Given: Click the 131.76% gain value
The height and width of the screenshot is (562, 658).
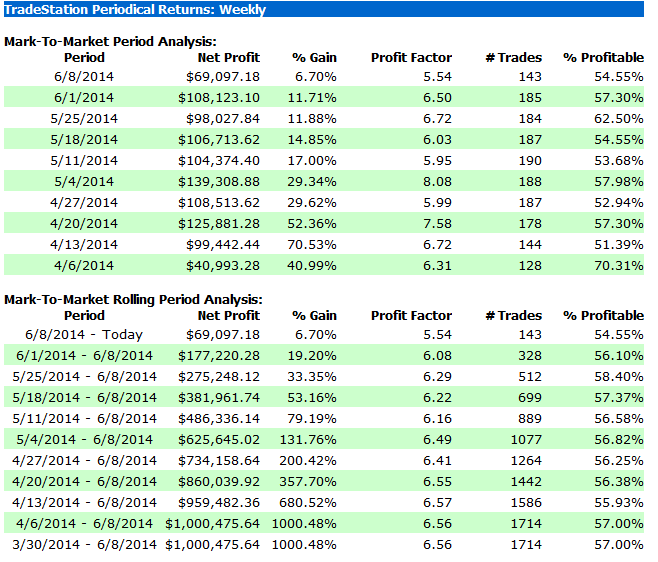Looking at the screenshot, I should (308, 440).
